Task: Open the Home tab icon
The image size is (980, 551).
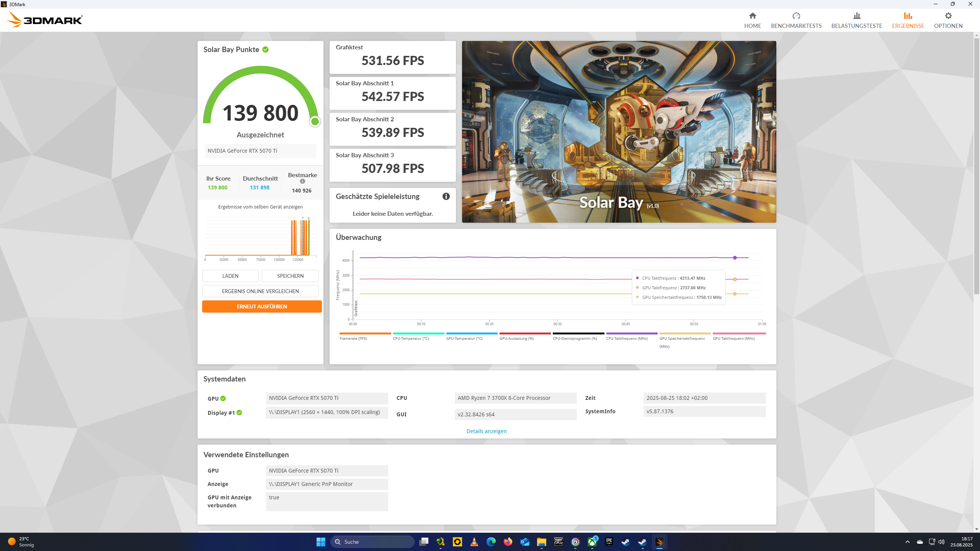Action: click(752, 16)
